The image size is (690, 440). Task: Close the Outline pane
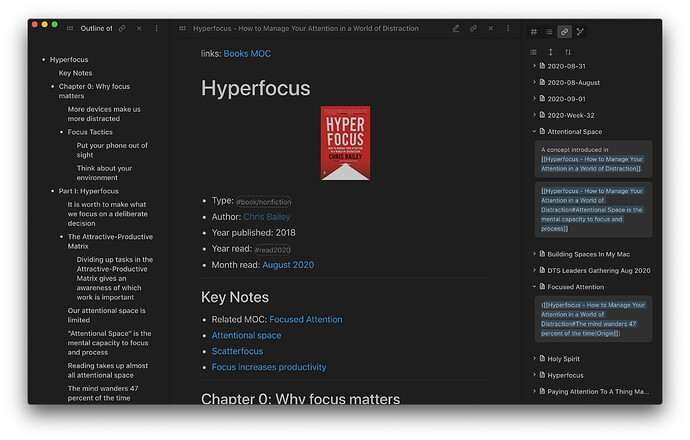[139, 28]
